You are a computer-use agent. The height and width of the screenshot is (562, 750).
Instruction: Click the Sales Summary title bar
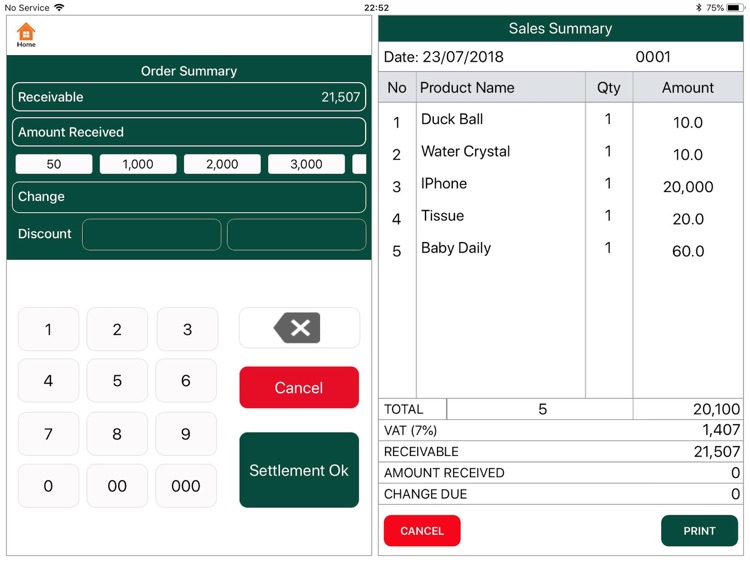(x=561, y=29)
